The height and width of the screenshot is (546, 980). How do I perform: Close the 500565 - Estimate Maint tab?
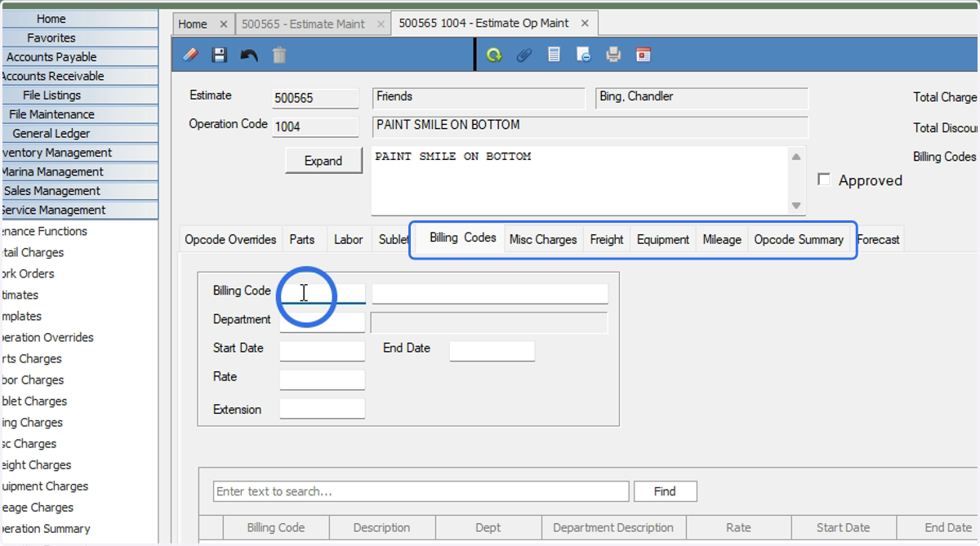[x=380, y=24]
